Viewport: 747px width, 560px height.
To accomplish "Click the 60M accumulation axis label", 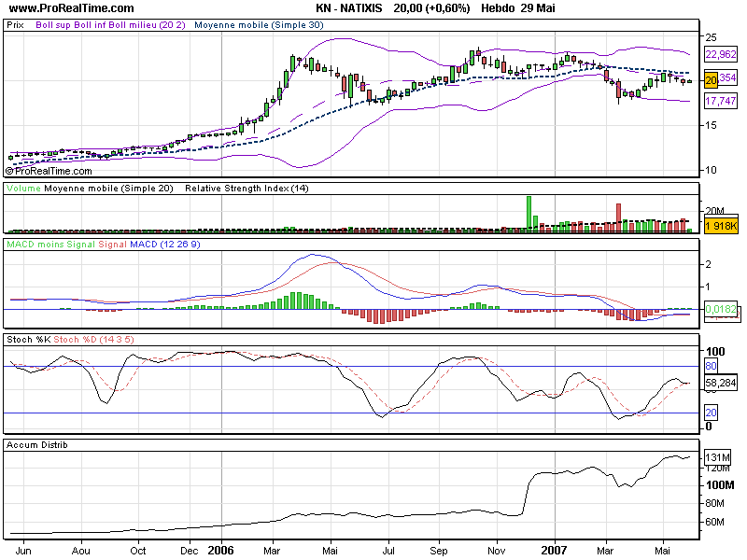I will [714, 522].
